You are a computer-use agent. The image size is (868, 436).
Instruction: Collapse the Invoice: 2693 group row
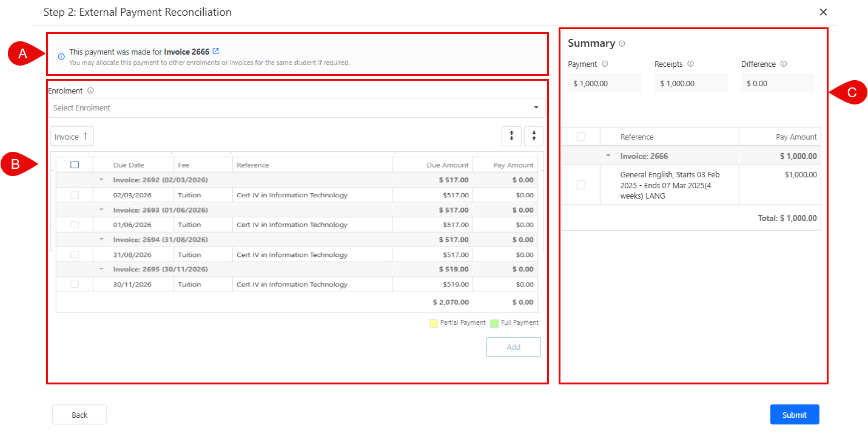tap(102, 210)
